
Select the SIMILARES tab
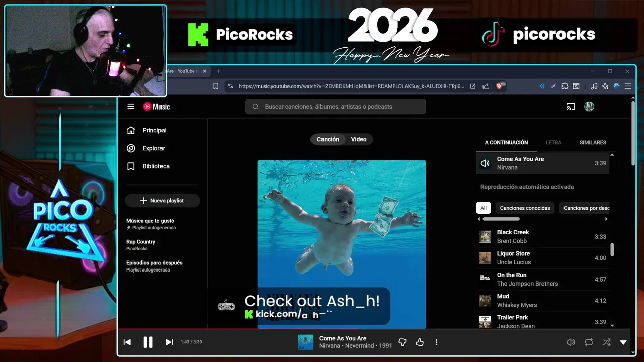(593, 143)
